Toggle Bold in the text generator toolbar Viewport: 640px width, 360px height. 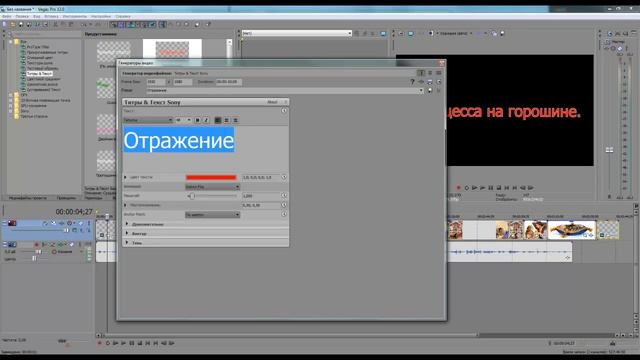pos(198,120)
